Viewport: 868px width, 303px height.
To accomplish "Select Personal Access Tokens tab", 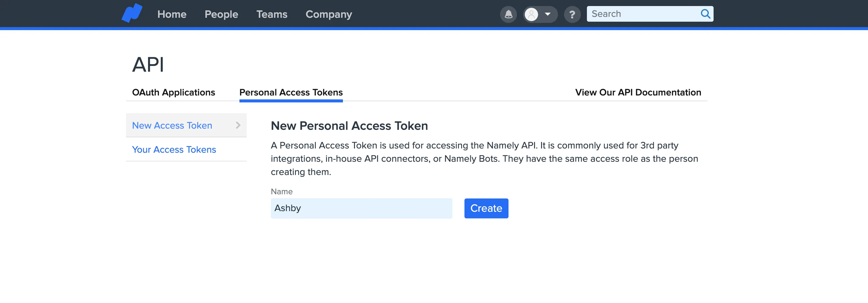I will click(291, 92).
